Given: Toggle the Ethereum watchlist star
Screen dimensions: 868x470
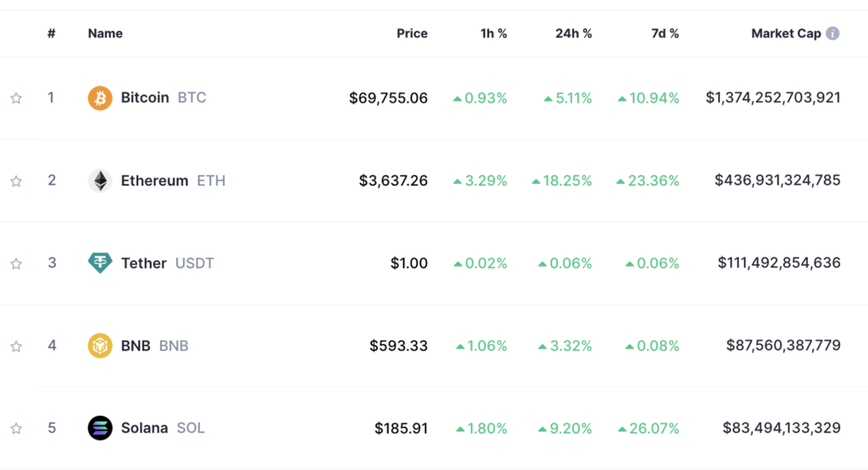Looking at the screenshot, I should 16,181.
